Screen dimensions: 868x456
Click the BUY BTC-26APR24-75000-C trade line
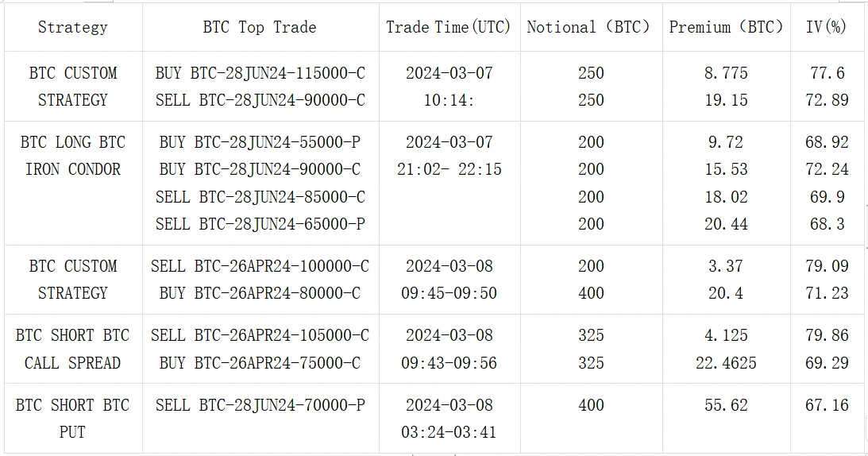[x=260, y=363]
